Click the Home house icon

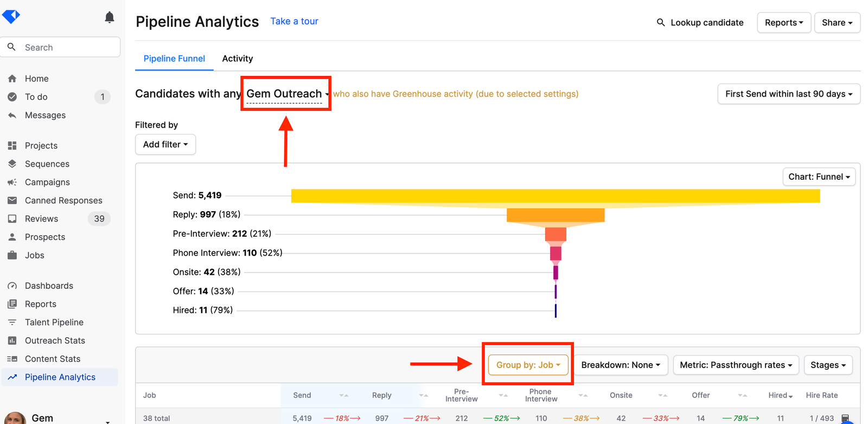pyautogui.click(x=12, y=79)
